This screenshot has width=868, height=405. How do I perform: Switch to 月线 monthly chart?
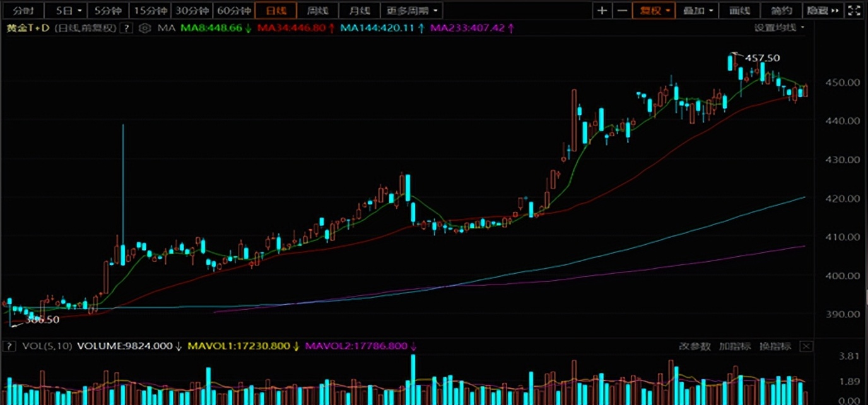point(358,11)
